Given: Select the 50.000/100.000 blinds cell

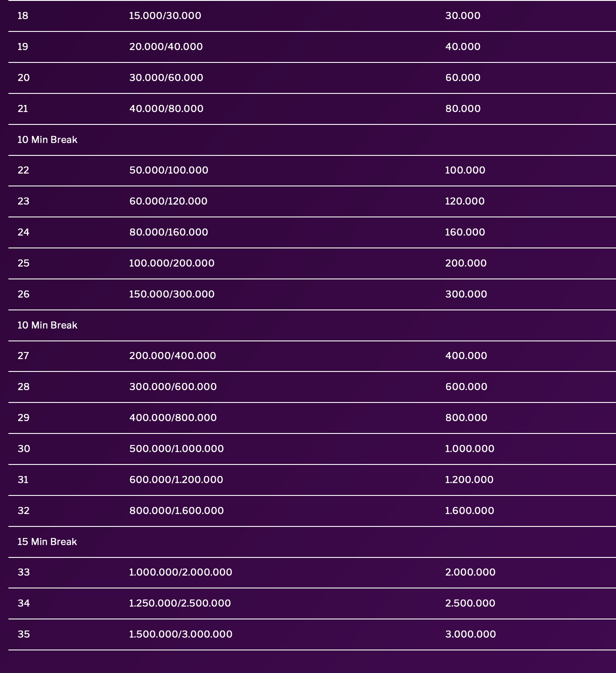Looking at the screenshot, I should [168, 170].
